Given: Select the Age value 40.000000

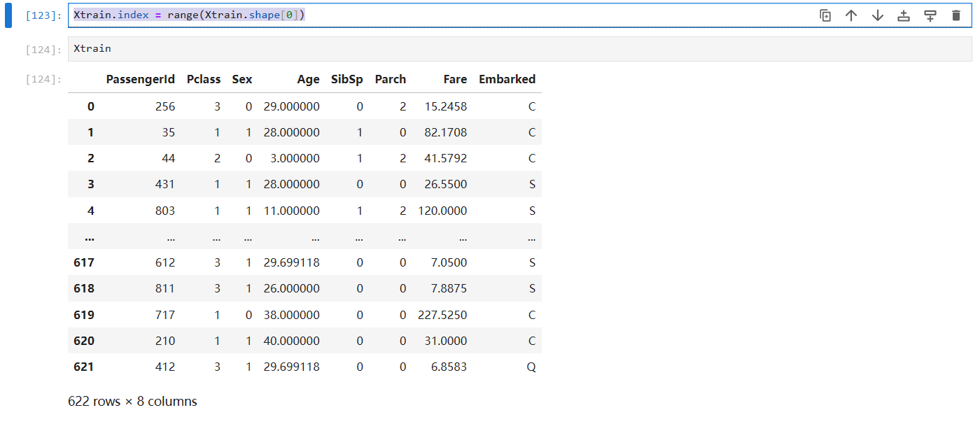Looking at the screenshot, I should [293, 341].
